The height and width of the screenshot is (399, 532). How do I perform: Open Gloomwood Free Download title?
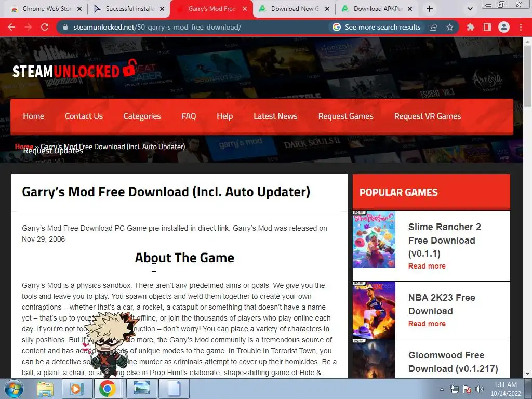tap(453, 362)
